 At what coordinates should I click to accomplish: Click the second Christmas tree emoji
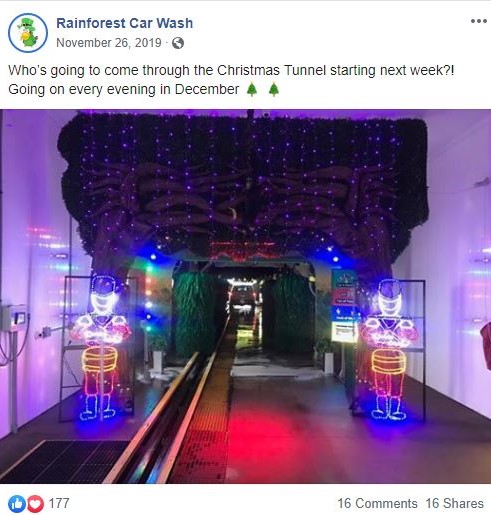coord(274,90)
